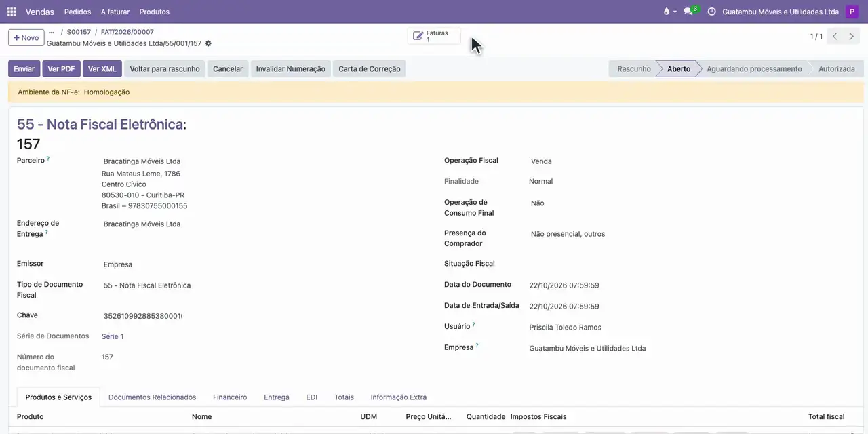Switch company Guatambu Móveis e Utilidades Ltda
This screenshot has height=434, width=868.
coord(781,12)
